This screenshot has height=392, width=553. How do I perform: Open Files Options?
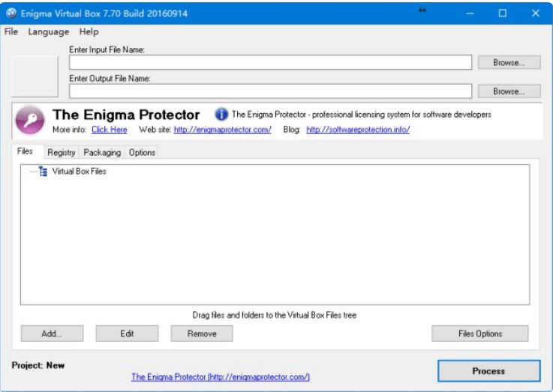(x=480, y=334)
